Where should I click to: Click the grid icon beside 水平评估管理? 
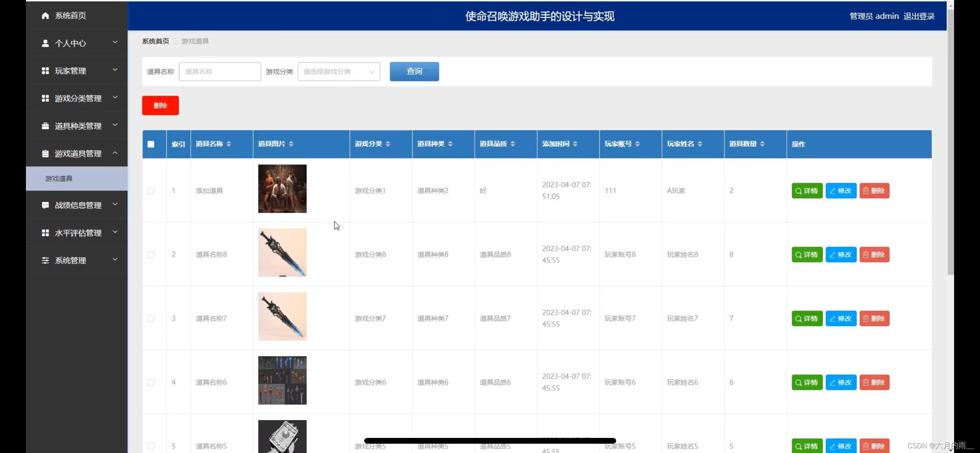pyautogui.click(x=45, y=233)
